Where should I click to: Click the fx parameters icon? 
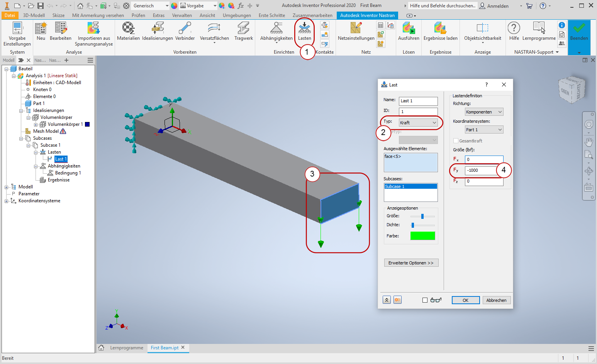coord(241,6)
